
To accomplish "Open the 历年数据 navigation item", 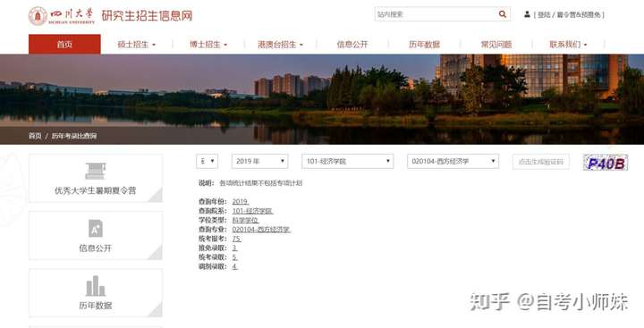I will pyautogui.click(x=424, y=45).
